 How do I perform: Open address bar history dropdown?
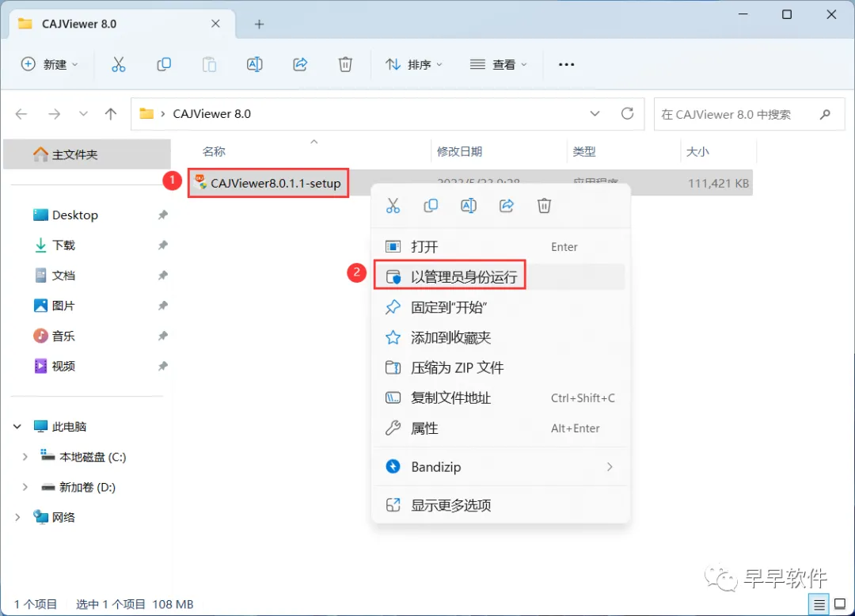tap(595, 113)
